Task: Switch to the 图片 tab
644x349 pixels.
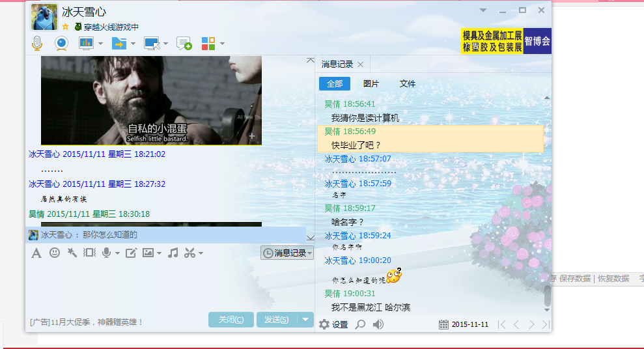Action: click(371, 84)
